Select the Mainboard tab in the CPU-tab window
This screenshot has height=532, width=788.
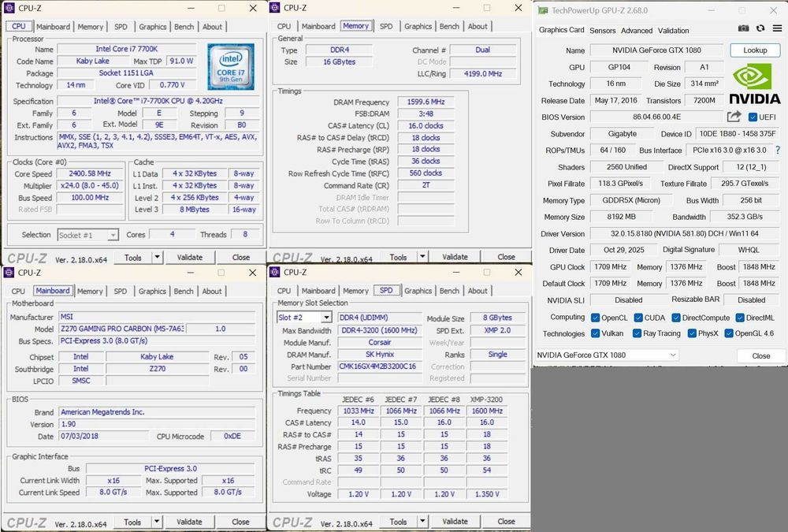point(54,27)
